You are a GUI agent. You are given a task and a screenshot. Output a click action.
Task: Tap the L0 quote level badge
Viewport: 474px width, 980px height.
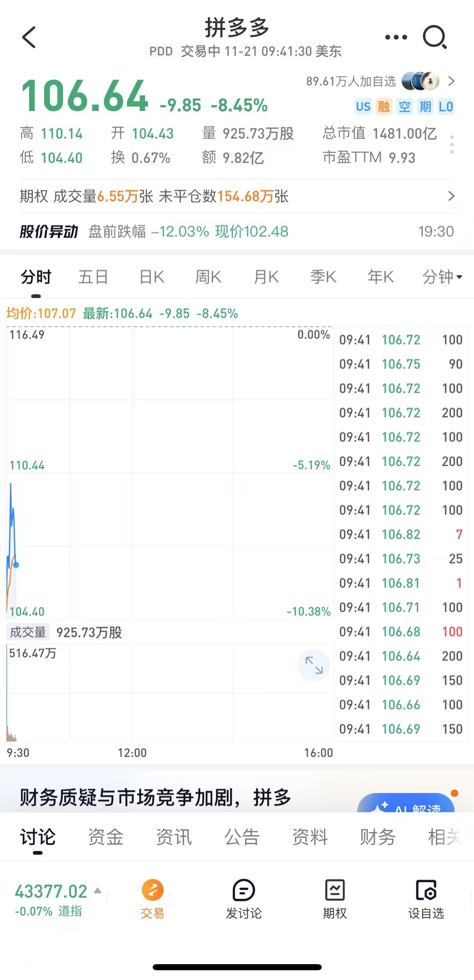pos(446,106)
